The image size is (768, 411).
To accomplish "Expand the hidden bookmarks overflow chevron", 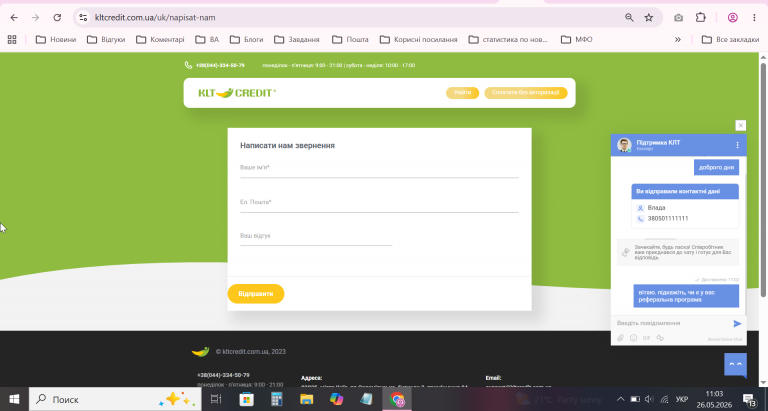I will [678, 40].
